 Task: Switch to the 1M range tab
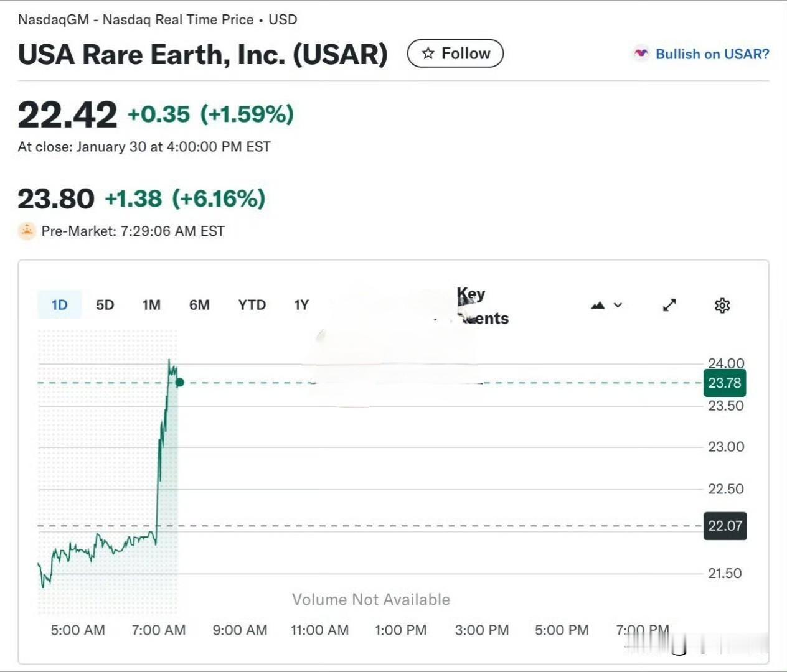point(151,305)
